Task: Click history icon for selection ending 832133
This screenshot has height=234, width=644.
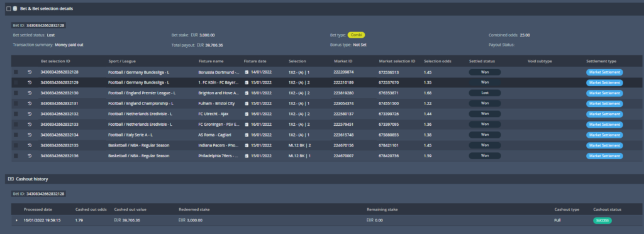Action: 30,125
